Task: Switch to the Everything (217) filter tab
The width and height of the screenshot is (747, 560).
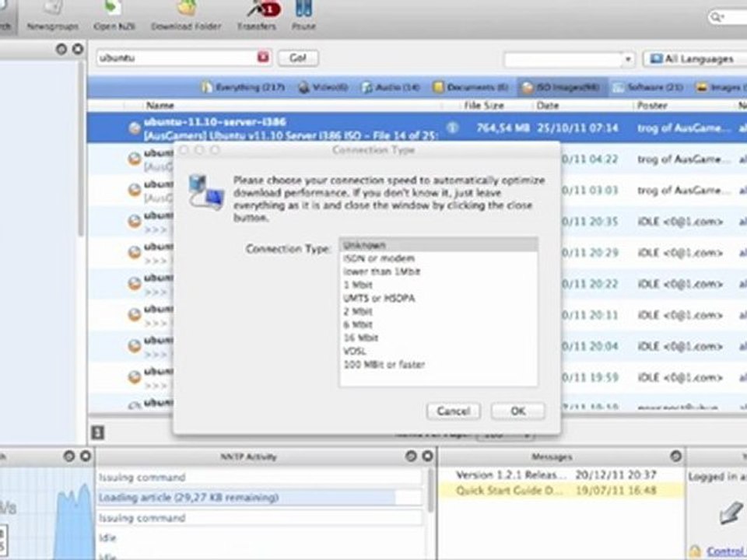Action: click(x=243, y=87)
